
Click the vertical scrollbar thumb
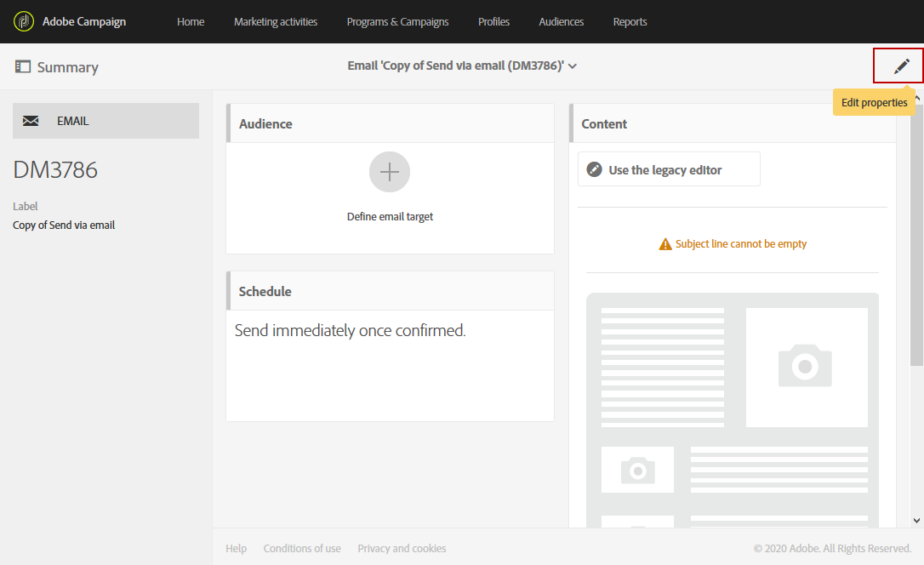point(916,235)
